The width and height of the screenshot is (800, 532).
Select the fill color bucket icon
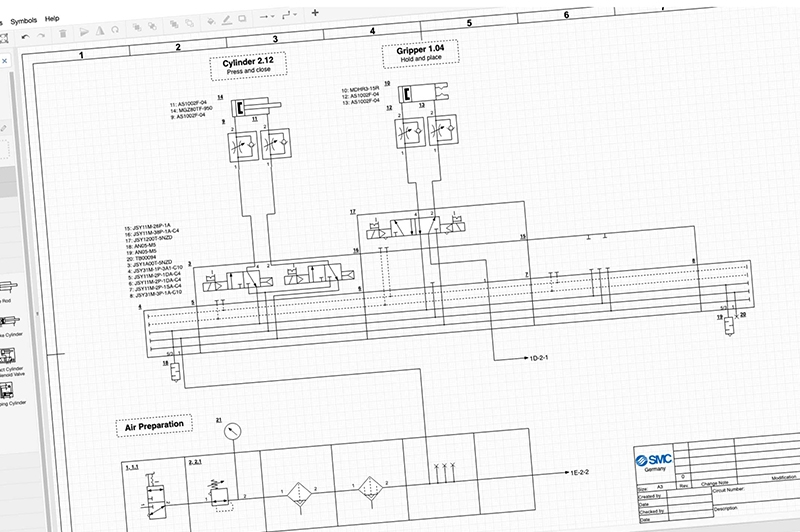[x=211, y=21]
